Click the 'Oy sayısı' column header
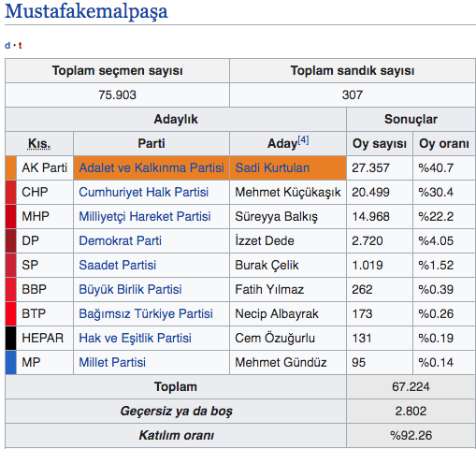The height and width of the screenshot is (449, 476). tap(380, 144)
